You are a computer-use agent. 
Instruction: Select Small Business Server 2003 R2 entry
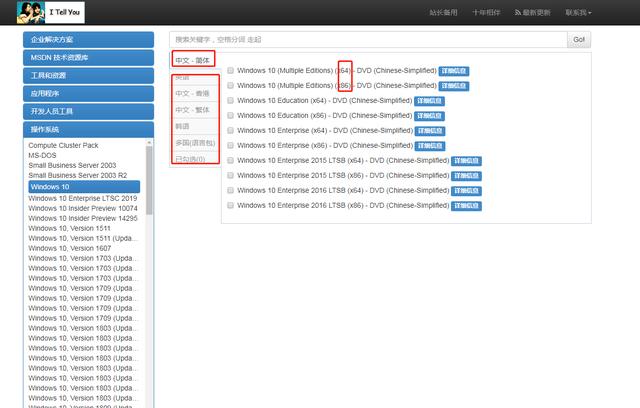click(x=78, y=175)
